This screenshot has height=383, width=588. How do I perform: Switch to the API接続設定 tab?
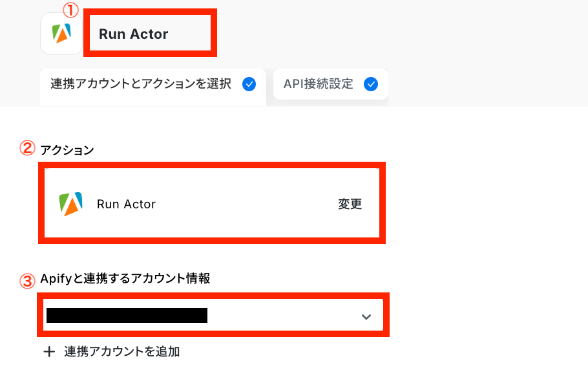tap(318, 85)
